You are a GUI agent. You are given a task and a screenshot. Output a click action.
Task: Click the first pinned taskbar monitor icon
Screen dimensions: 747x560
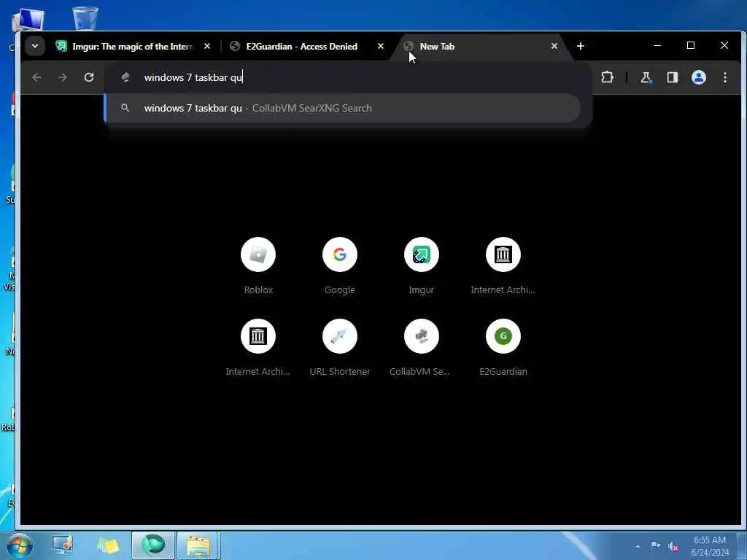pos(63,545)
